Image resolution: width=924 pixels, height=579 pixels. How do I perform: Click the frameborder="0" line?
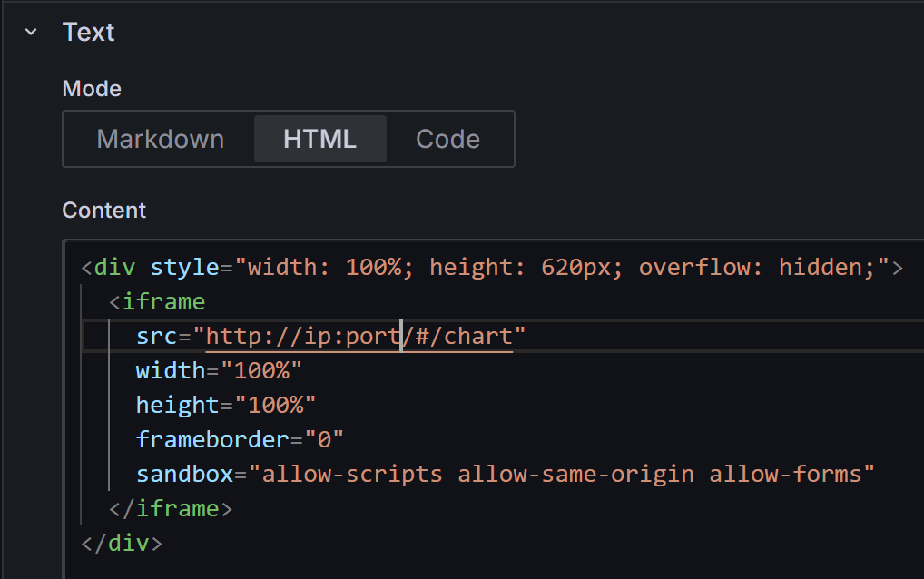point(240,440)
